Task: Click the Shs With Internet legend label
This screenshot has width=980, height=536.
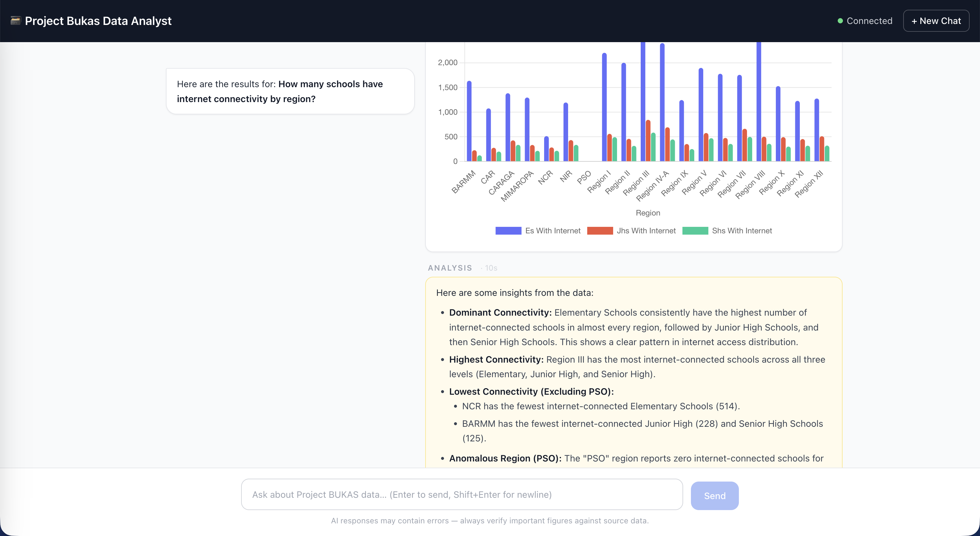Action: (742, 230)
